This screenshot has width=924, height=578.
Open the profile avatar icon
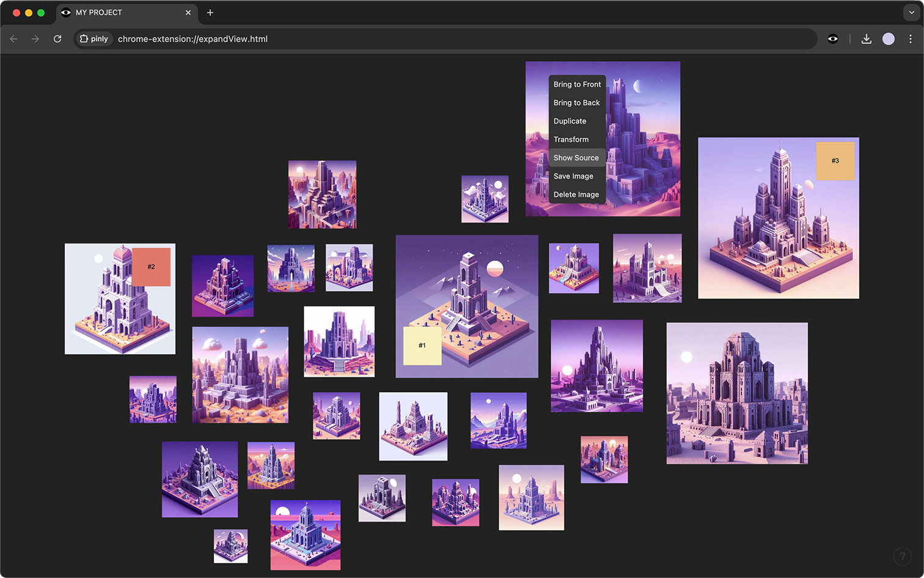(x=888, y=39)
